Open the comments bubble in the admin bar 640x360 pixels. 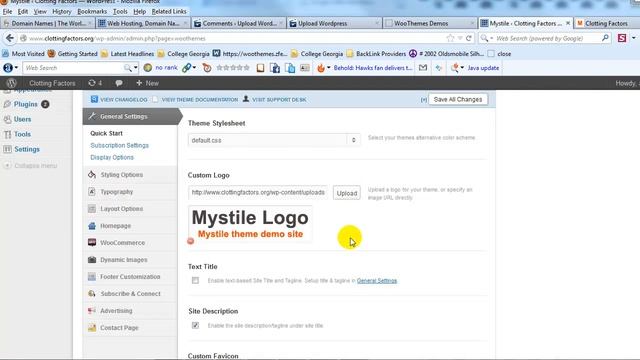click(x=119, y=83)
